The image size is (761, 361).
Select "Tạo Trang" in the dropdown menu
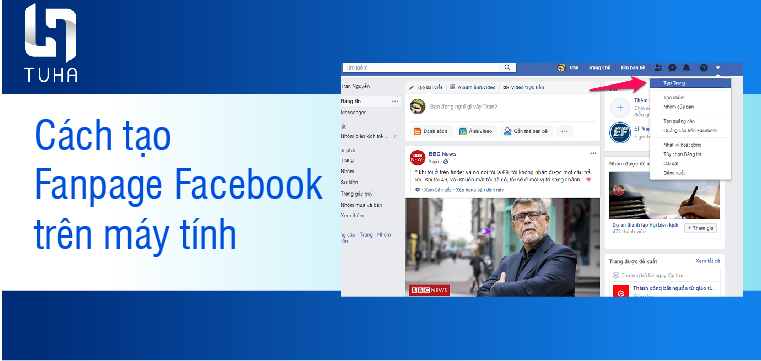pos(690,83)
